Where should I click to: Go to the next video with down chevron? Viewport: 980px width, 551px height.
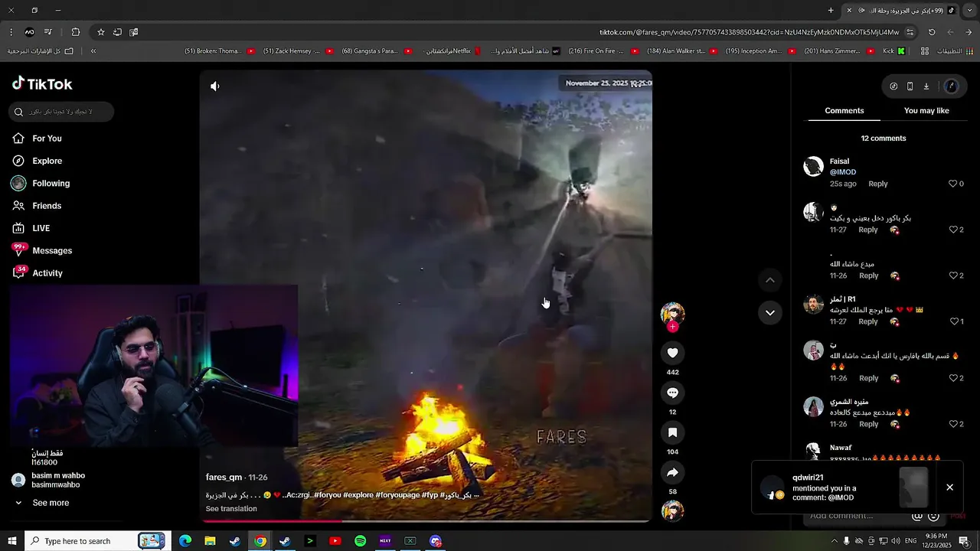click(770, 312)
